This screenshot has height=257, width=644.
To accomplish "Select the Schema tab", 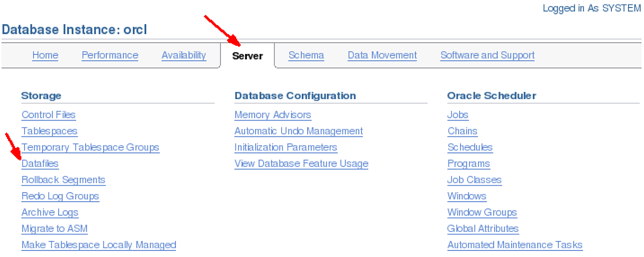I will 306,55.
